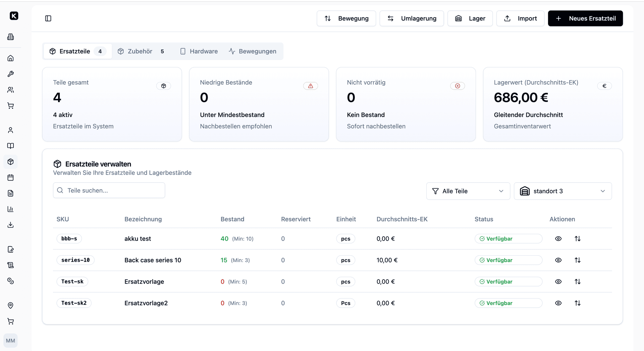Open the home icon in sidebar
Viewport: 644px width, 351px height.
10,58
